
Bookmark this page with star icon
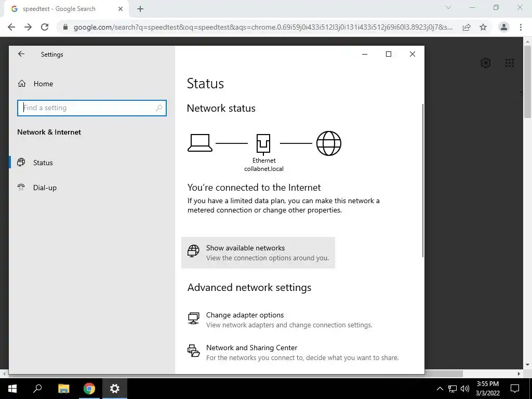click(x=483, y=27)
